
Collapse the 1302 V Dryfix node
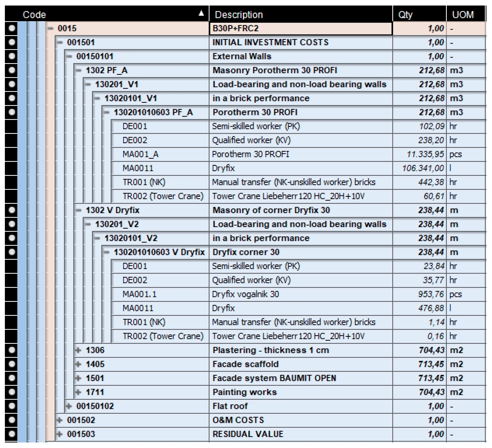78,210
